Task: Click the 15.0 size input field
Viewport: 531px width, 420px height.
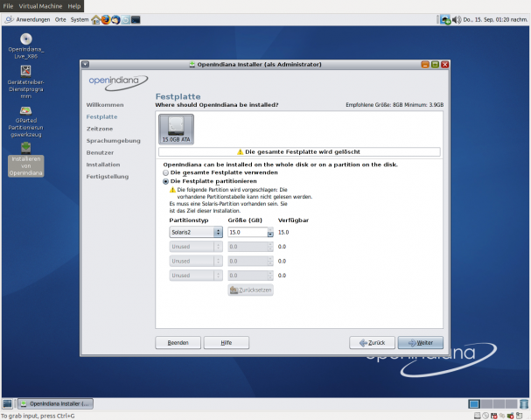Action: (x=246, y=233)
